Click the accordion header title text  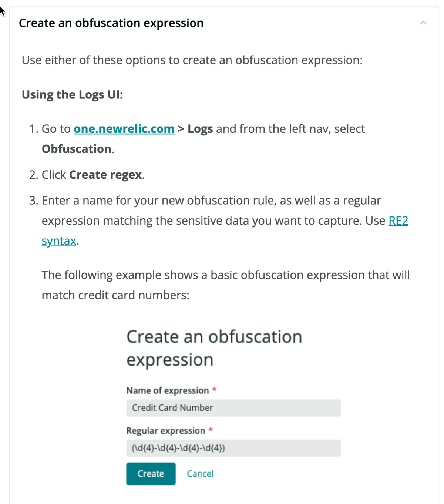click(x=111, y=23)
